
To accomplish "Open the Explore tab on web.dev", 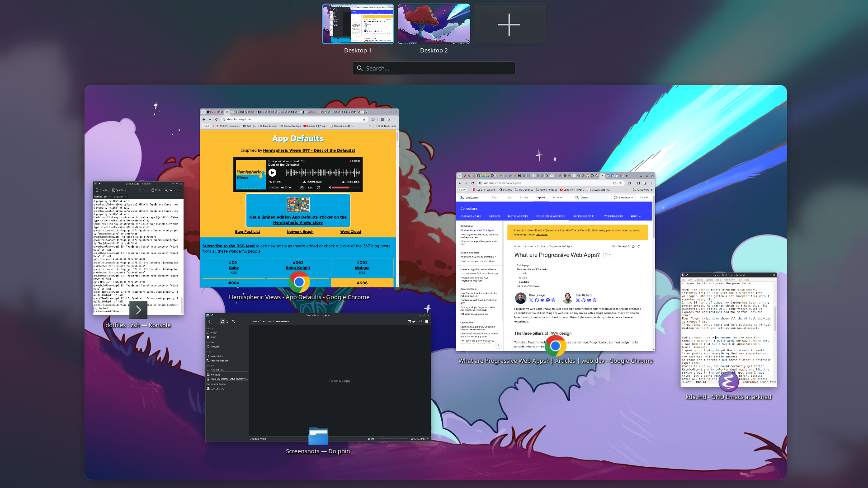I will pyautogui.click(x=541, y=197).
